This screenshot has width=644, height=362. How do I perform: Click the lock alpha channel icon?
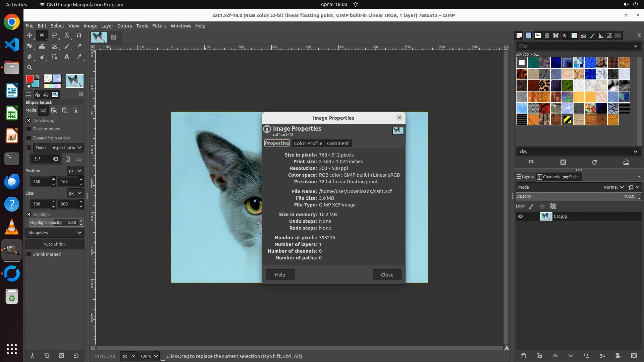553,206
